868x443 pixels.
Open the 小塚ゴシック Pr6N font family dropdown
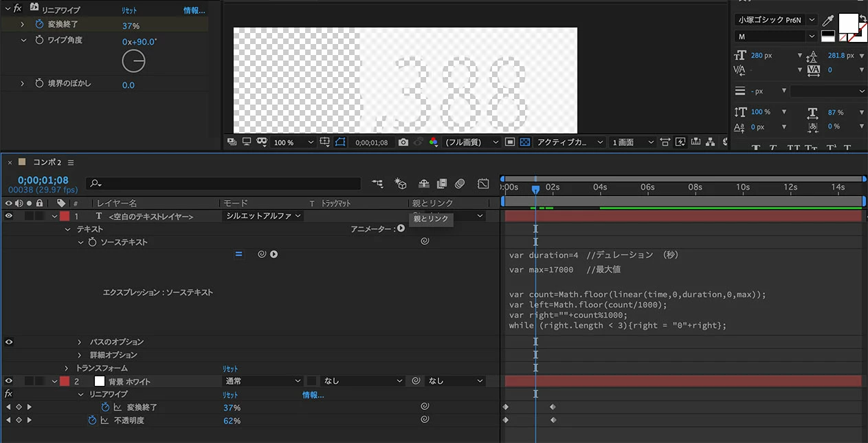(776, 20)
